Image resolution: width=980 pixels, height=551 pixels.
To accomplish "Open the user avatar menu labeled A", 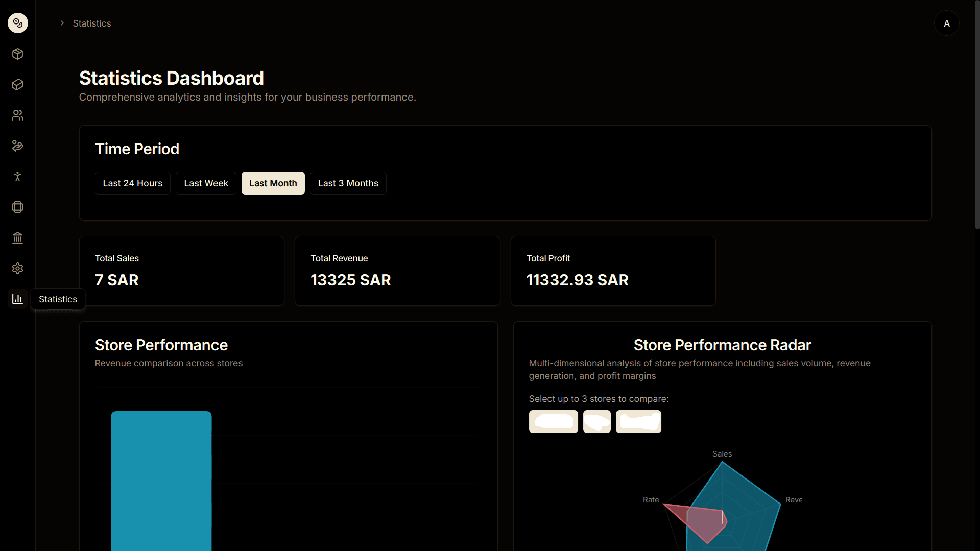I will pyautogui.click(x=946, y=23).
